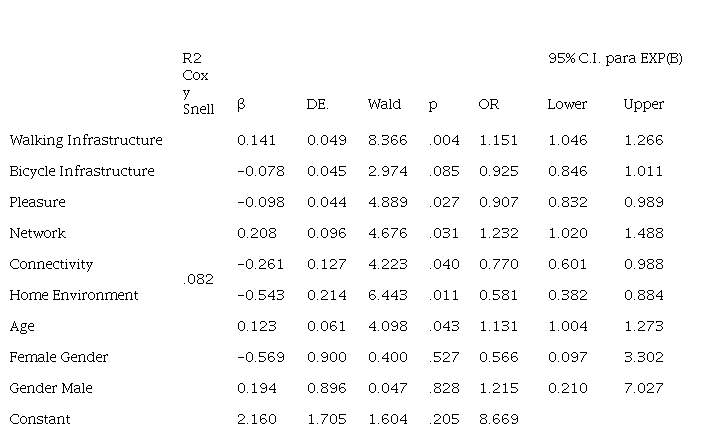Screen dimensions: 705x437
Task: Click the Age variable label
Action: click(x=22, y=326)
